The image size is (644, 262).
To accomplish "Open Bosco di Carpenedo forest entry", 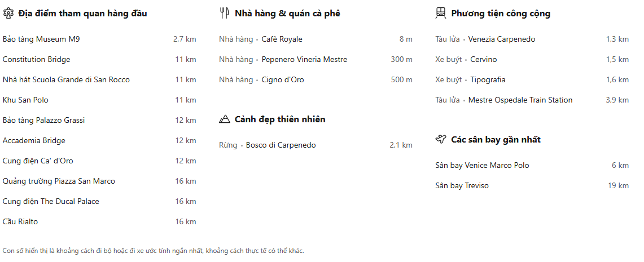I will pos(281,145).
